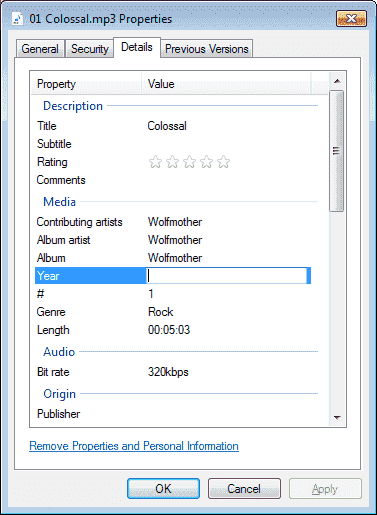The width and height of the screenshot is (377, 515).
Task: Click the Genre value 'Rock'
Action: 161,312
